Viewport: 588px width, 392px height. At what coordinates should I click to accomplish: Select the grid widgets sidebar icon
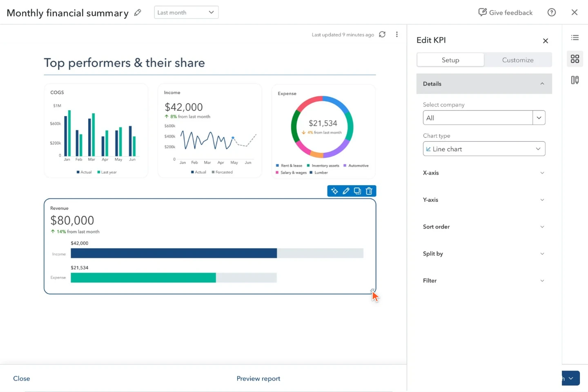(575, 59)
